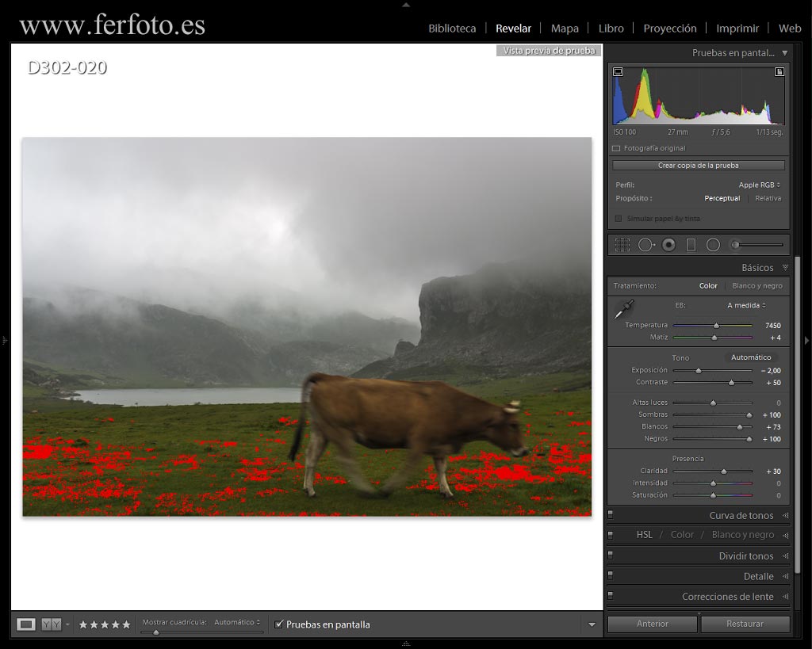Screen dimensions: 812x649
Task: Click the Claridad slider
Action: coord(712,471)
